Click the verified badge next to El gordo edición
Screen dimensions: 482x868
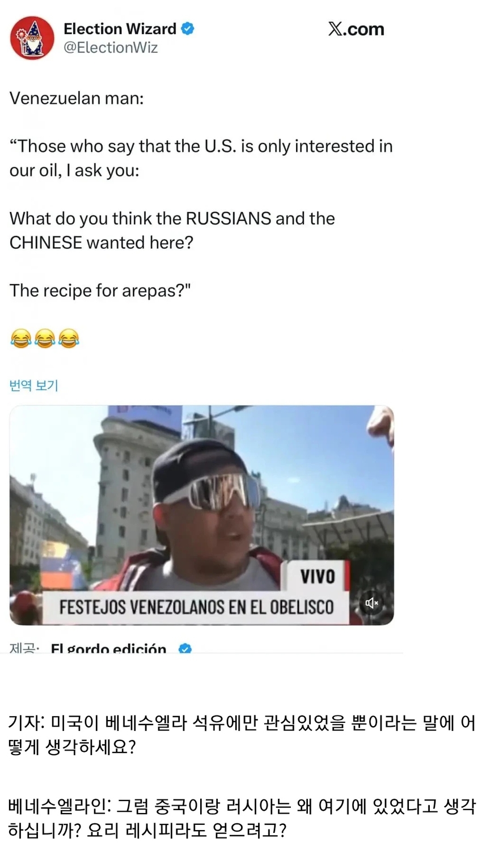pos(185,648)
